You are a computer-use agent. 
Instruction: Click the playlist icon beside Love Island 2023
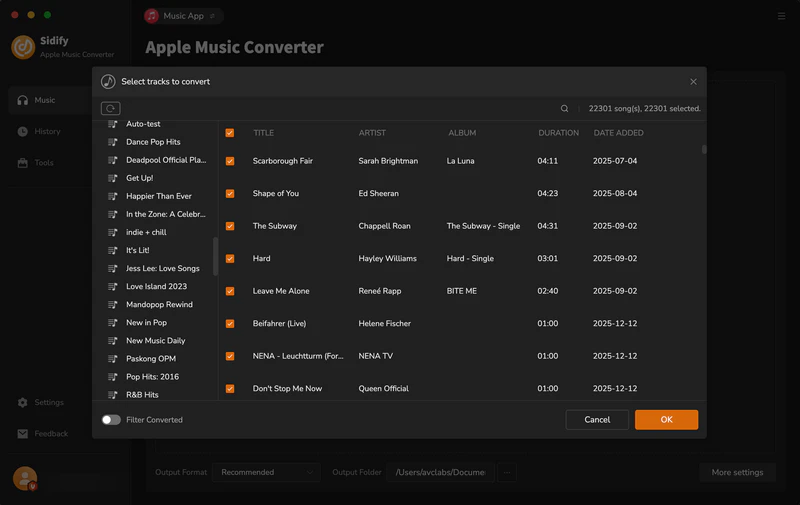[113, 286]
